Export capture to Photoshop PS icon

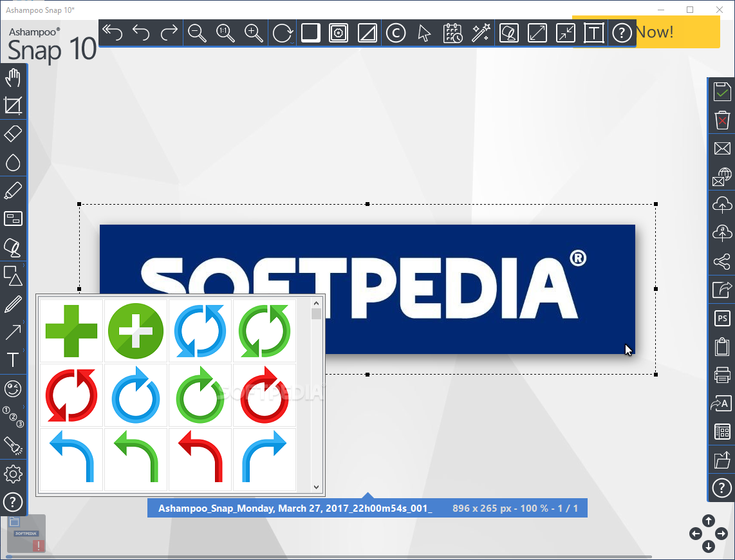[x=722, y=318]
